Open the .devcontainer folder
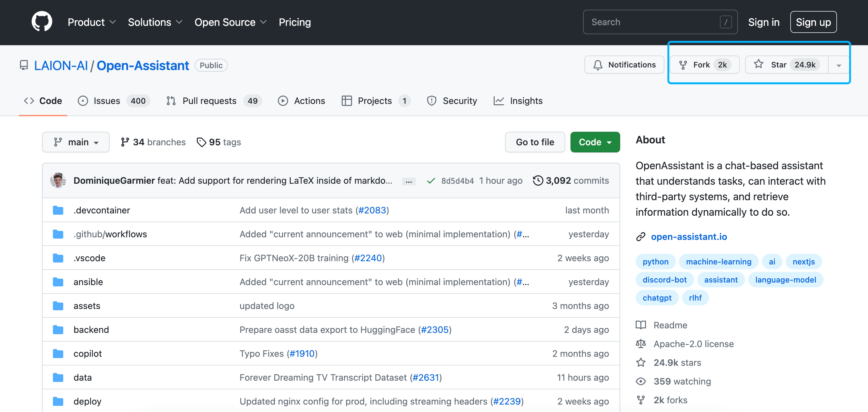The image size is (868, 412). click(x=102, y=210)
